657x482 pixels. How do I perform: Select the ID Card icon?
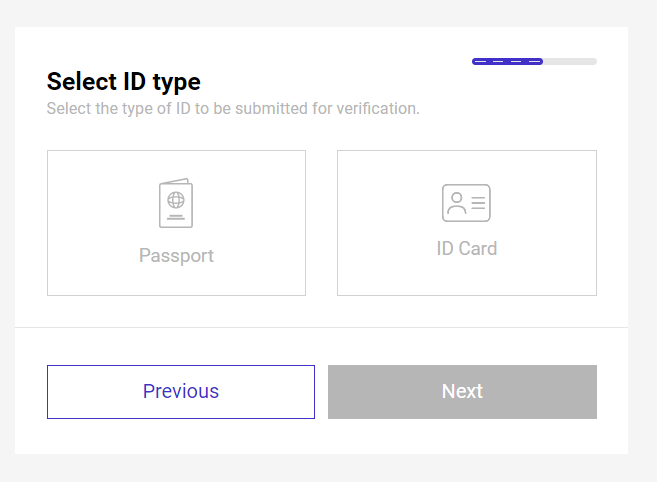tap(466, 203)
